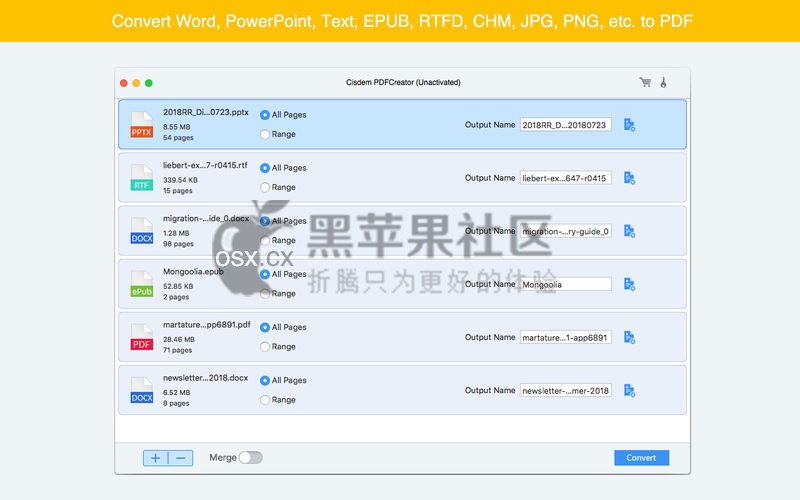
Task: Select Range for martature pdf file
Action: tap(265, 346)
